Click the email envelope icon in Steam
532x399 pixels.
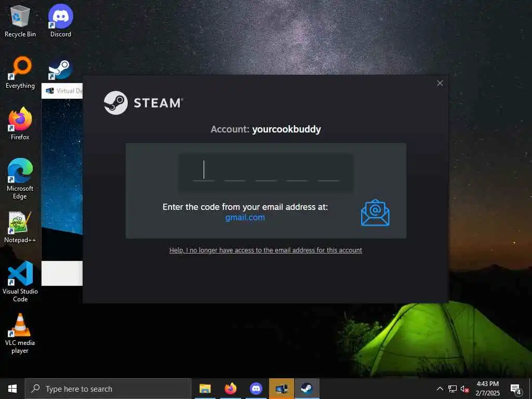tap(375, 212)
